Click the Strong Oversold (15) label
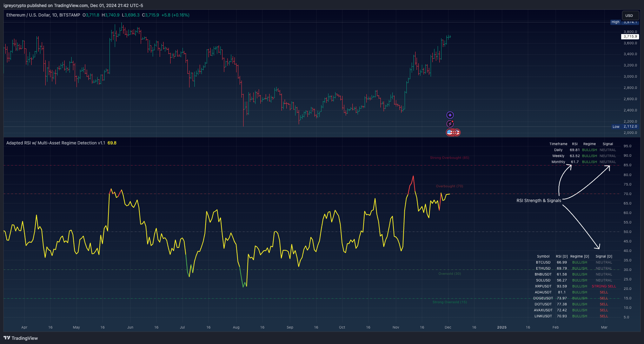Screen dimensions: 644x344 (x=450, y=302)
